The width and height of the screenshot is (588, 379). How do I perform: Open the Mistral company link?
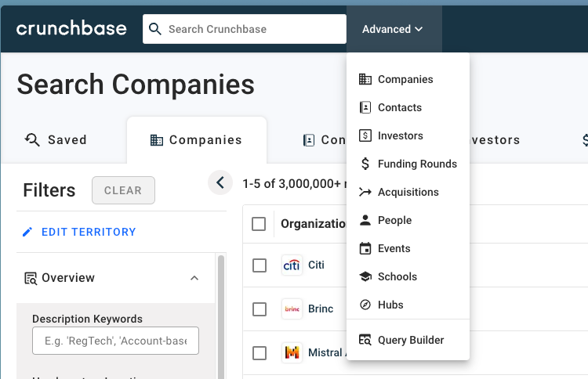[327, 352]
